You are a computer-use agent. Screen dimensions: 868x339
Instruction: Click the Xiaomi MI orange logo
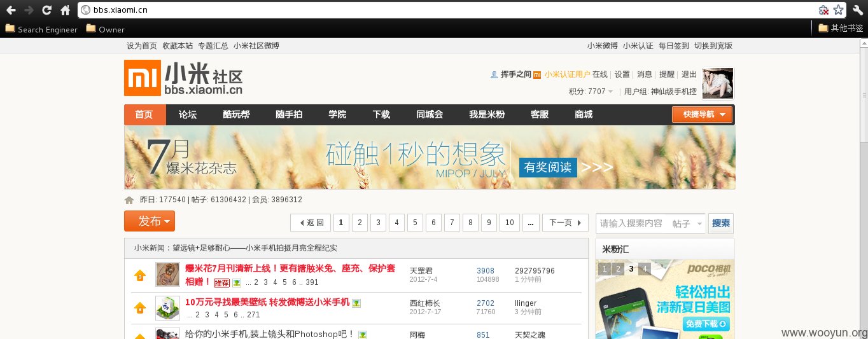pyautogui.click(x=143, y=78)
